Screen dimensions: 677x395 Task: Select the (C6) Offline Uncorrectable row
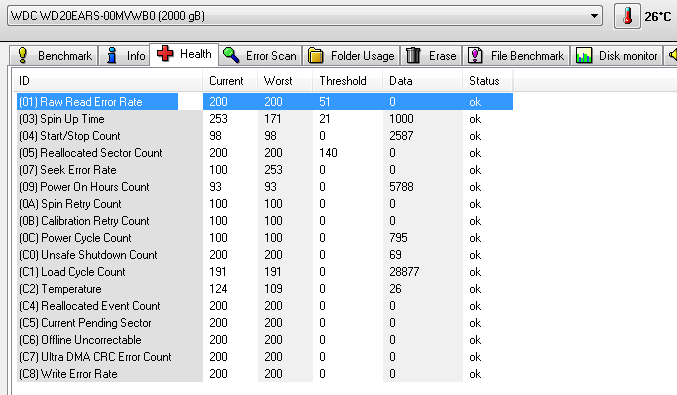coord(264,340)
